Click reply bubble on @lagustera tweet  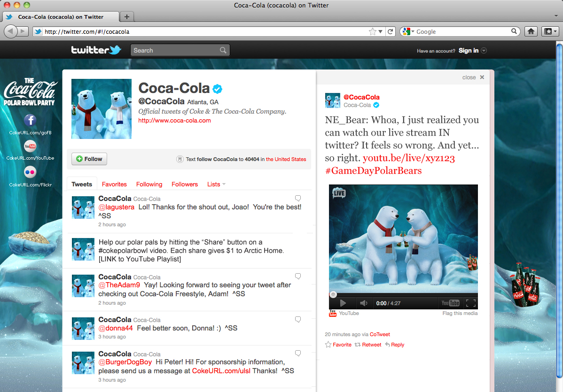pos(297,198)
